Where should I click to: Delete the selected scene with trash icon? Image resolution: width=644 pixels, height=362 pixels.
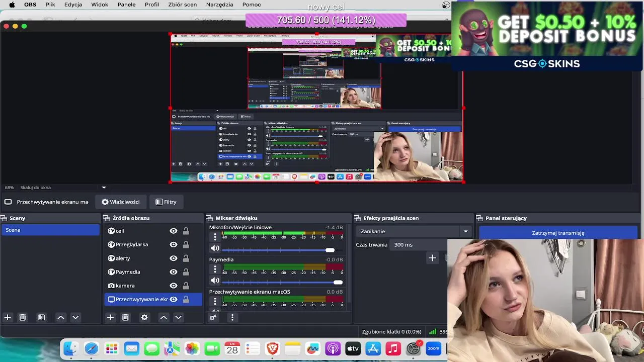click(23, 317)
